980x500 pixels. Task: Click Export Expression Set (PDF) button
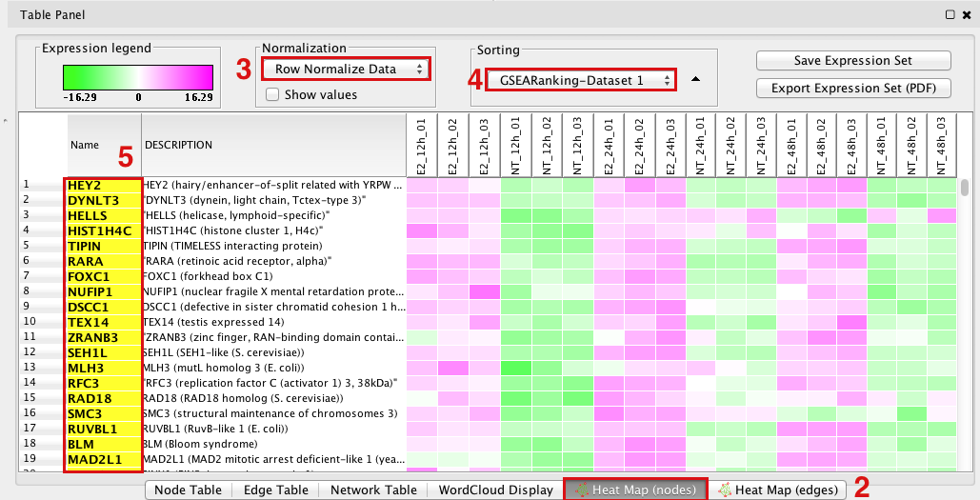point(853,89)
